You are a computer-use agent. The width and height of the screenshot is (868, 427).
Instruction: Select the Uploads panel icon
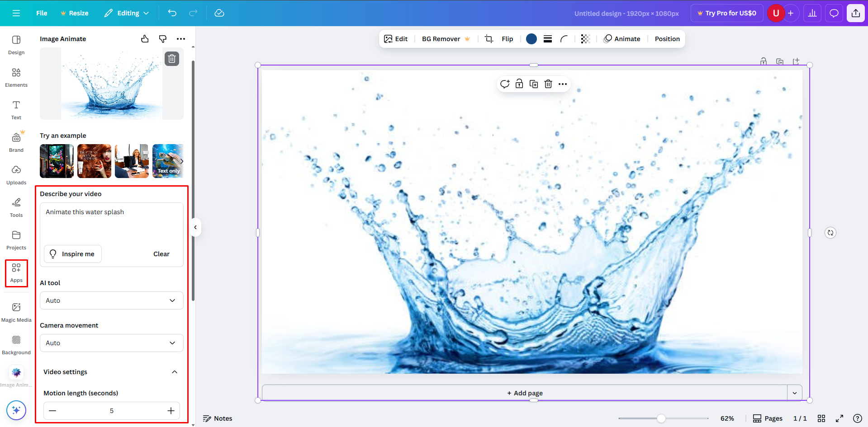coord(16,174)
